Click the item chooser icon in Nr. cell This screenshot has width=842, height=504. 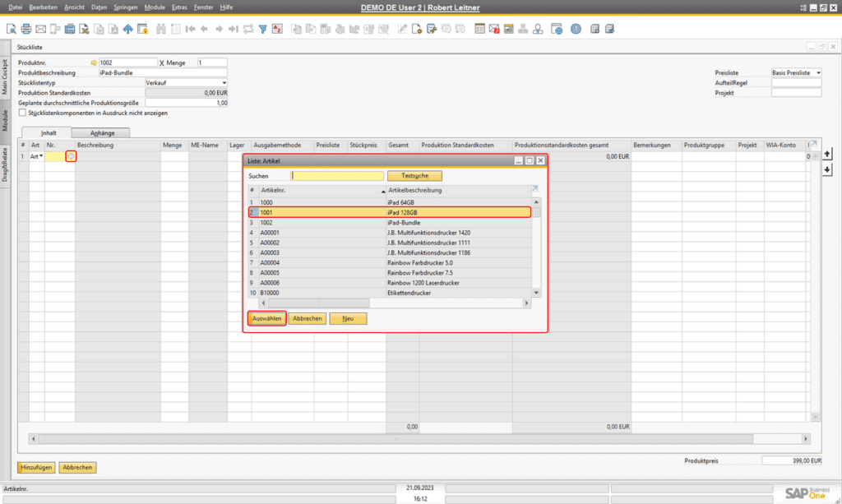pyautogui.click(x=71, y=156)
